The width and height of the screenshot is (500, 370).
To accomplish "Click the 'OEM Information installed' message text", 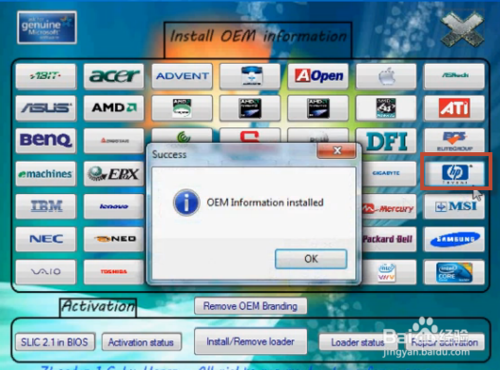I will click(x=265, y=202).
